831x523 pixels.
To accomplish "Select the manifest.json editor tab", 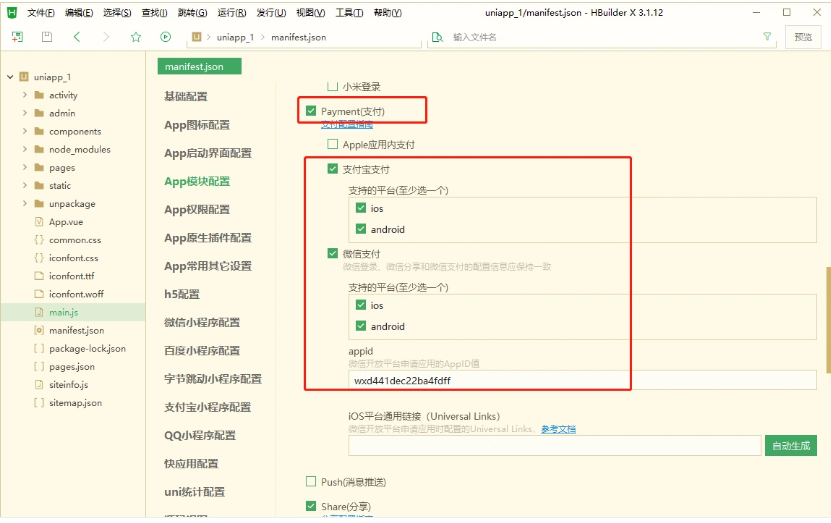I will [x=199, y=66].
